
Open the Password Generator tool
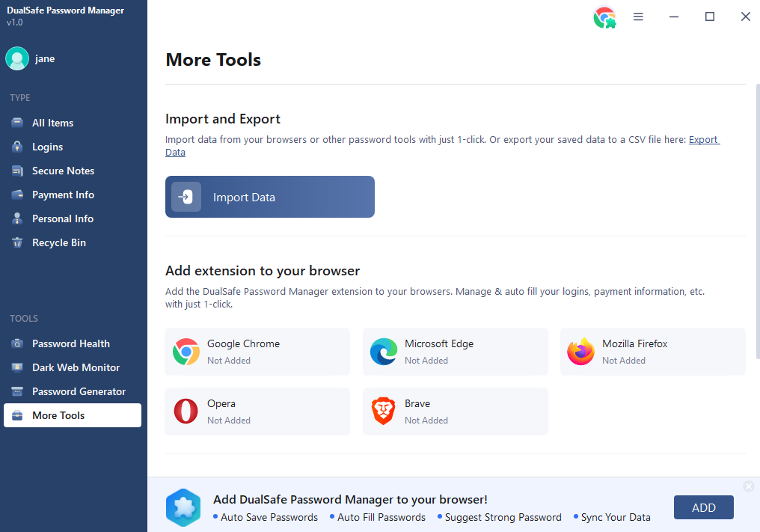coord(16,391)
